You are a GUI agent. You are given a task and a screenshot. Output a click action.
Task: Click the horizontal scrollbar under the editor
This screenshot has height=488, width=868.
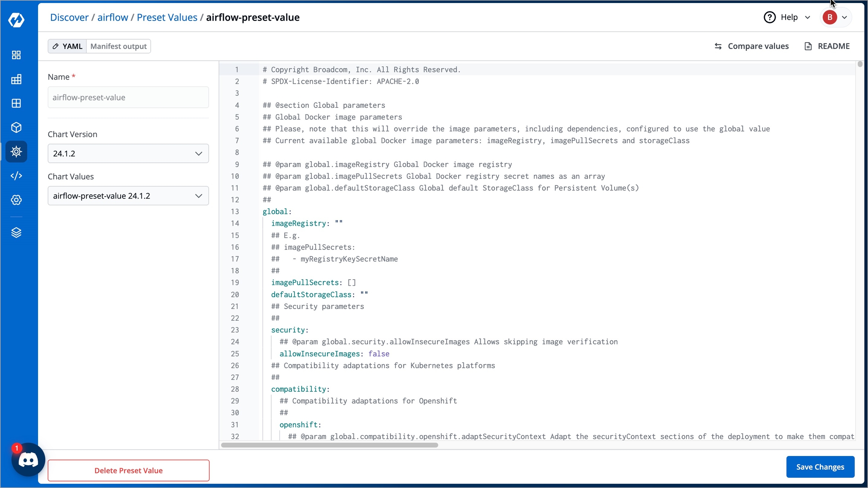click(329, 445)
